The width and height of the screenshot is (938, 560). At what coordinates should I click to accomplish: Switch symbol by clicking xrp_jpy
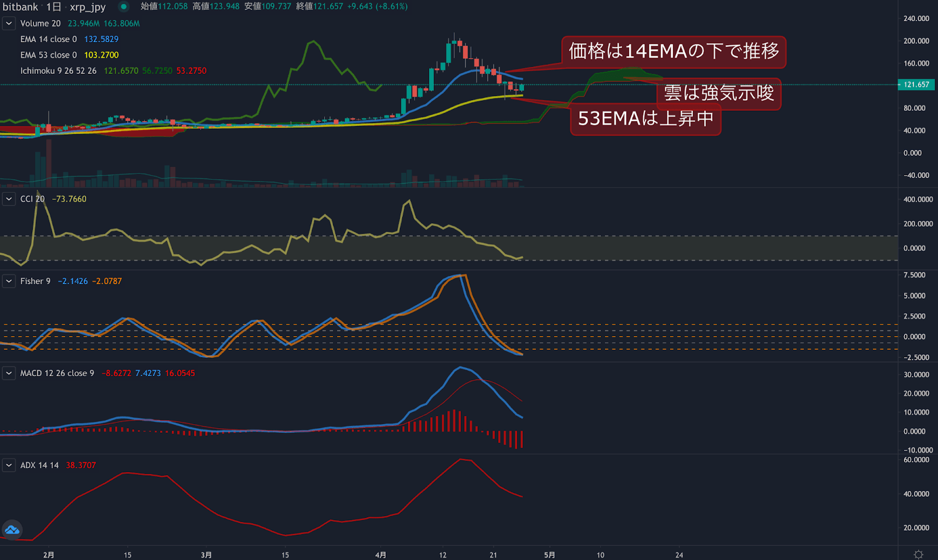click(x=86, y=8)
